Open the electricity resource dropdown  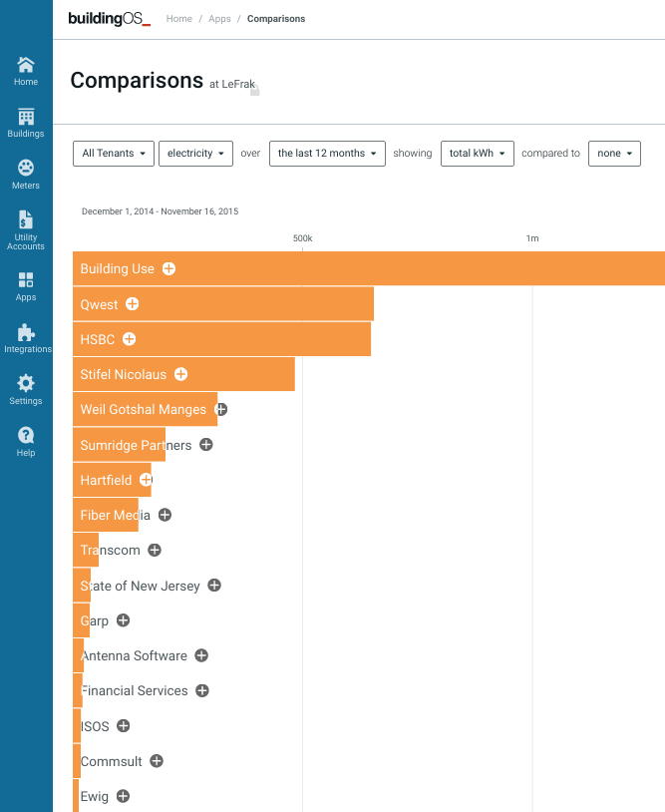(x=195, y=154)
